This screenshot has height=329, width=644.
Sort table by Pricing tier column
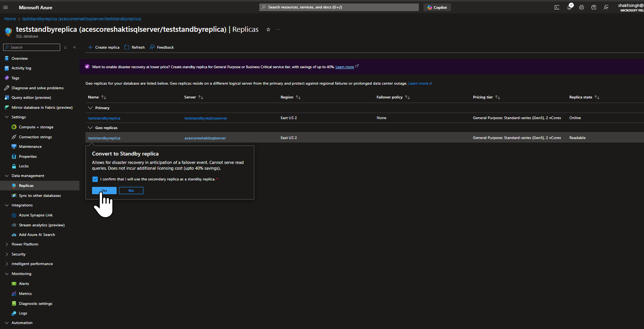point(486,97)
